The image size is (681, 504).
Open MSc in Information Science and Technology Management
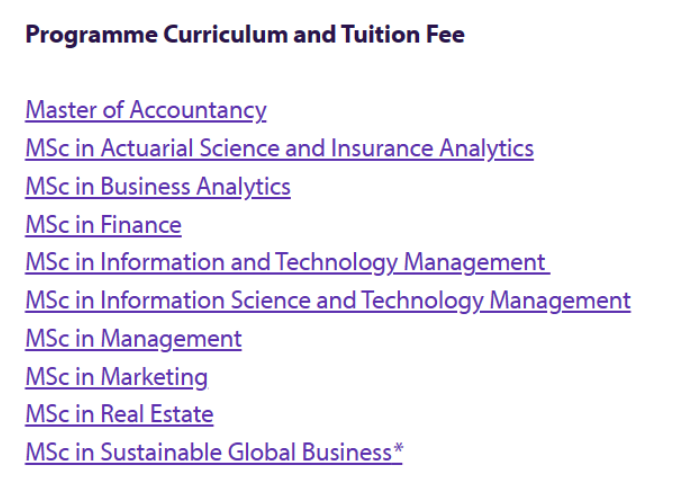328,301
